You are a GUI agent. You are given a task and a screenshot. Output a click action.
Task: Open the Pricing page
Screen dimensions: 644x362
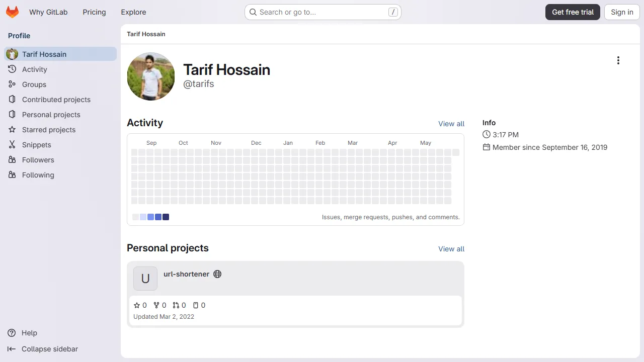pyautogui.click(x=94, y=12)
